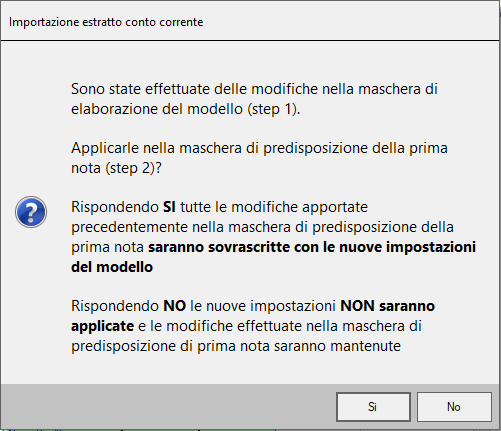The width and height of the screenshot is (501, 431).
Task: Click the text 'le nuove impostazioni' in last paragraph
Action: [263, 306]
